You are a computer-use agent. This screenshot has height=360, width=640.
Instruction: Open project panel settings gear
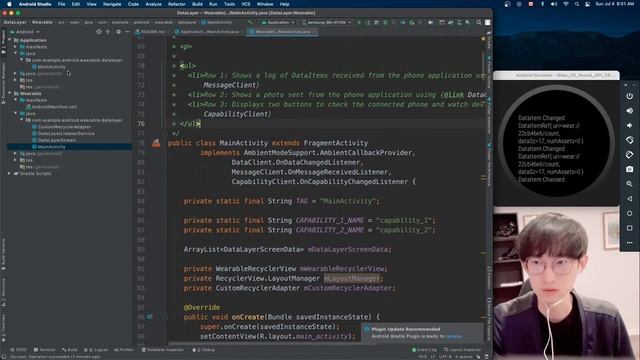118,32
